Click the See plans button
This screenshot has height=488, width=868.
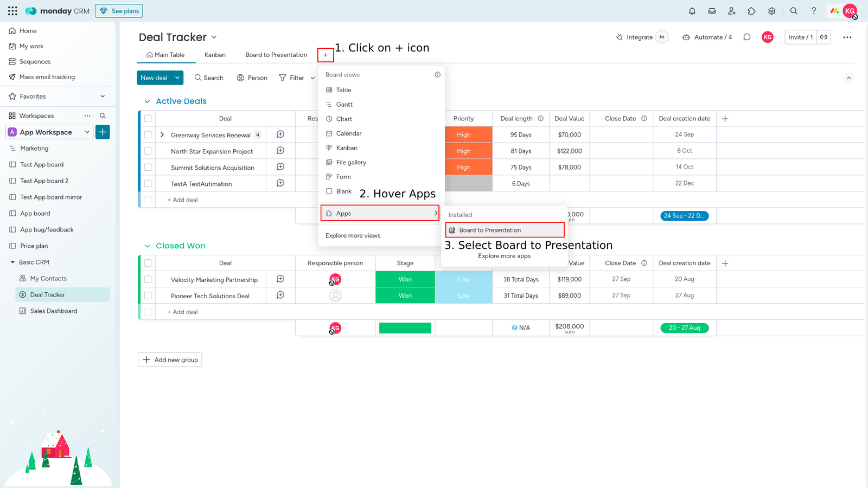(119, 11)
